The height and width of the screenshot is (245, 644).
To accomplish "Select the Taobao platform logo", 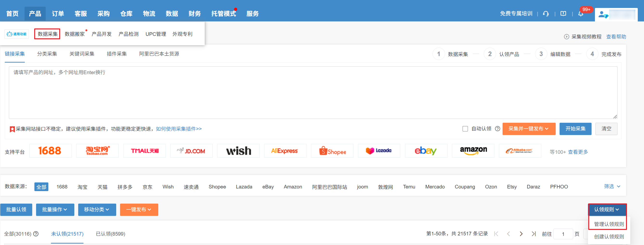I will coord(97,151).
